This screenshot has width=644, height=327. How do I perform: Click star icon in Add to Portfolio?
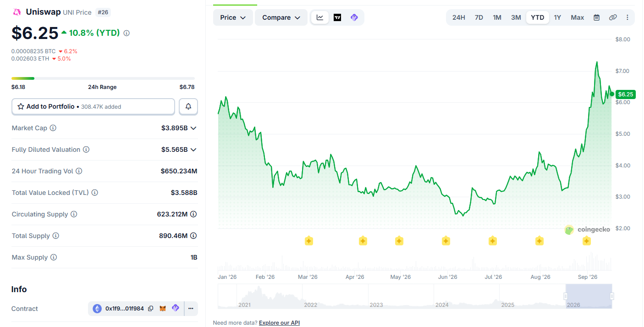[21, 106]
